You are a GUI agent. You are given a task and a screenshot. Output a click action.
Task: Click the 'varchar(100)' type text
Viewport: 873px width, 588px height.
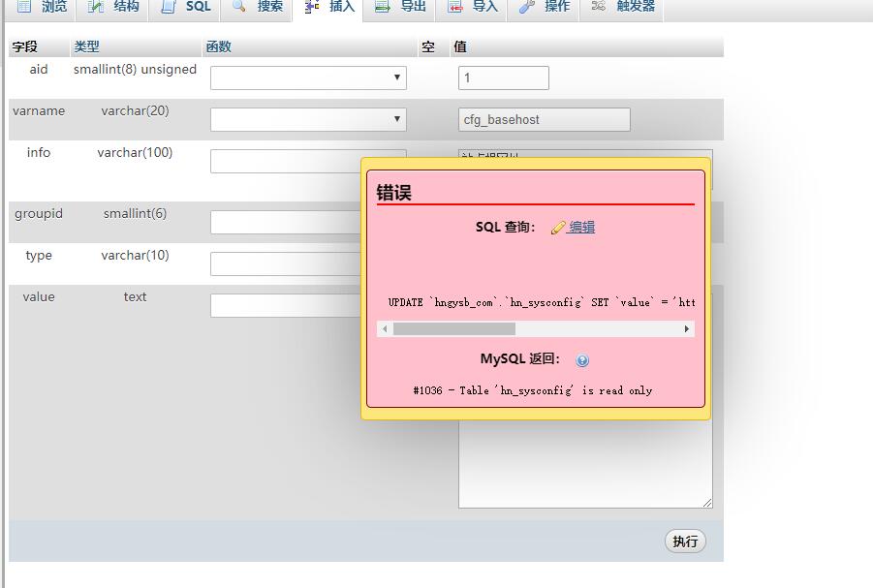tap(136, 152)
